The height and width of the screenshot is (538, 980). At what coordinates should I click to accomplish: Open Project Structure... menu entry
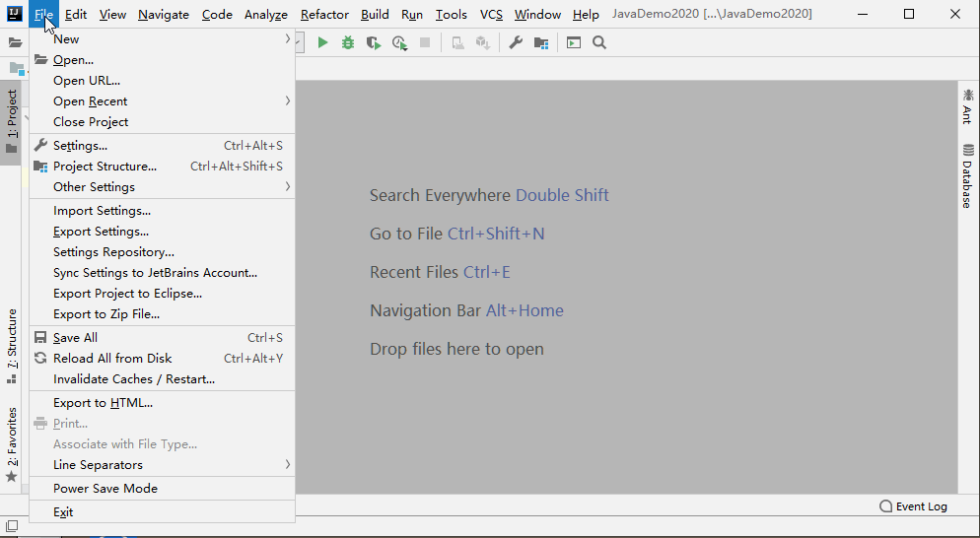pyautogui.click(x=163, y=167)
